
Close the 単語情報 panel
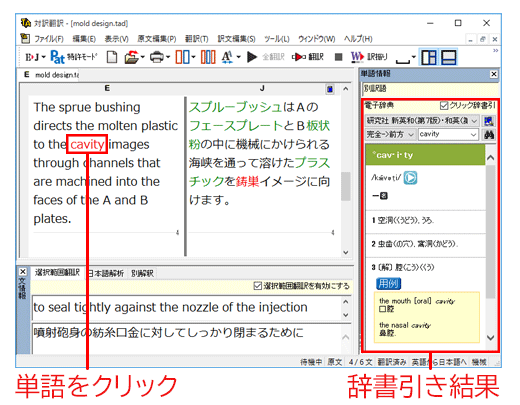494,74
